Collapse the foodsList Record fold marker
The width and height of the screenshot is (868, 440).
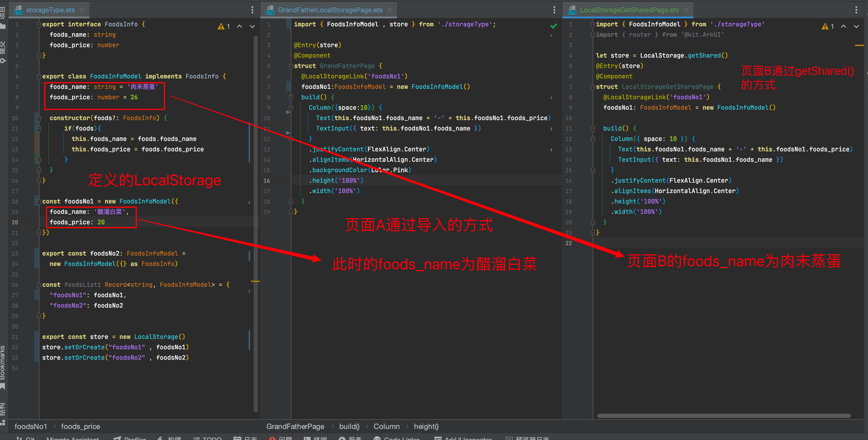(x=39, y=285)
